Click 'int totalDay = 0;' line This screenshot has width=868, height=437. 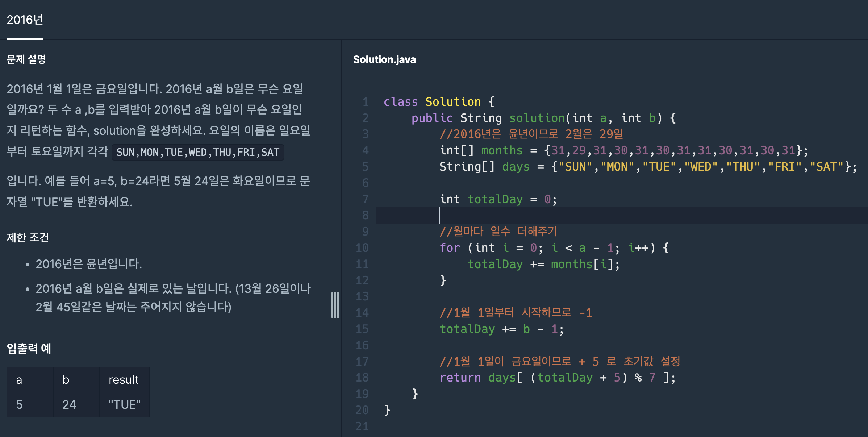pyautogui.click(x=498, y=199)
